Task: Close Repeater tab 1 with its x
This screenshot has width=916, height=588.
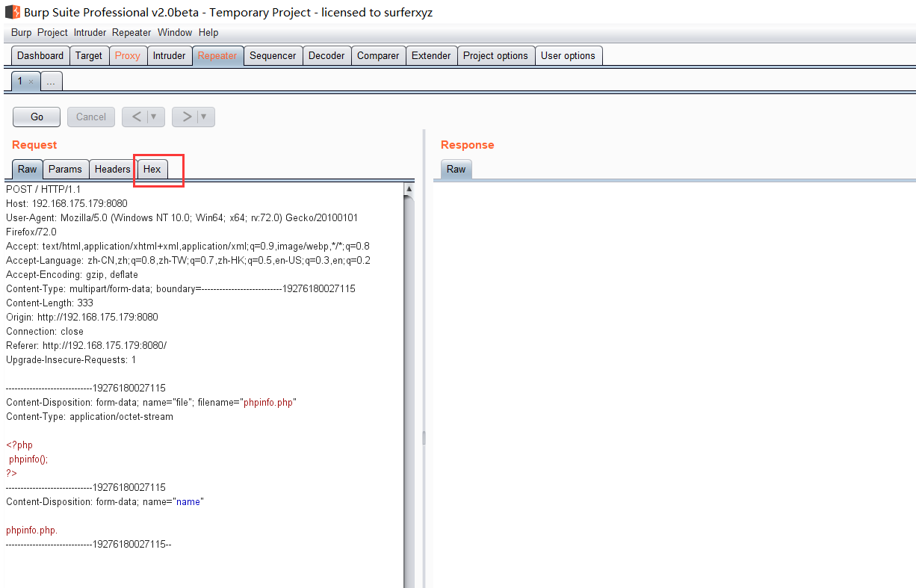Action: 31,81
